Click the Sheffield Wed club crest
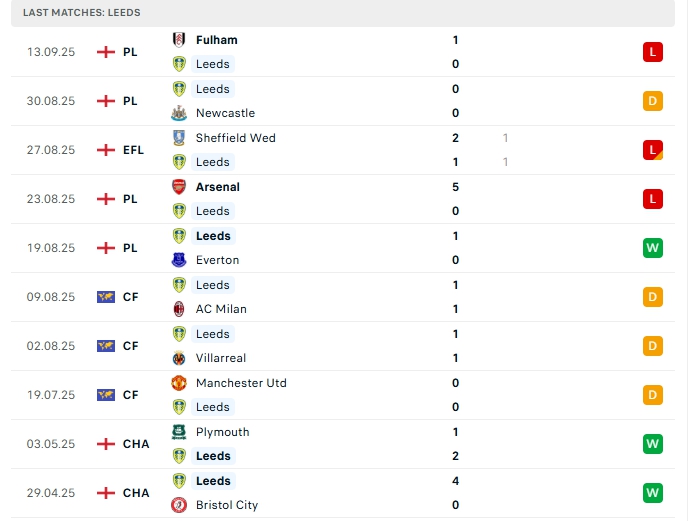688x521 pixels. (179, 138)
